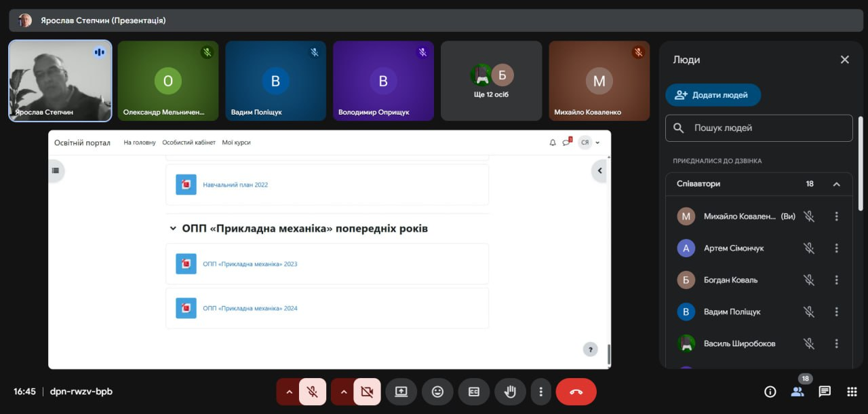Expand camera video settings arrow
868x414 pixels.
pyautogui.click(x=343, y=392)
